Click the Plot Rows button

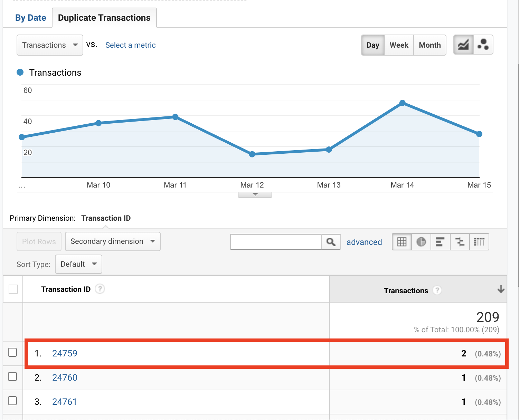coord(39,241)
